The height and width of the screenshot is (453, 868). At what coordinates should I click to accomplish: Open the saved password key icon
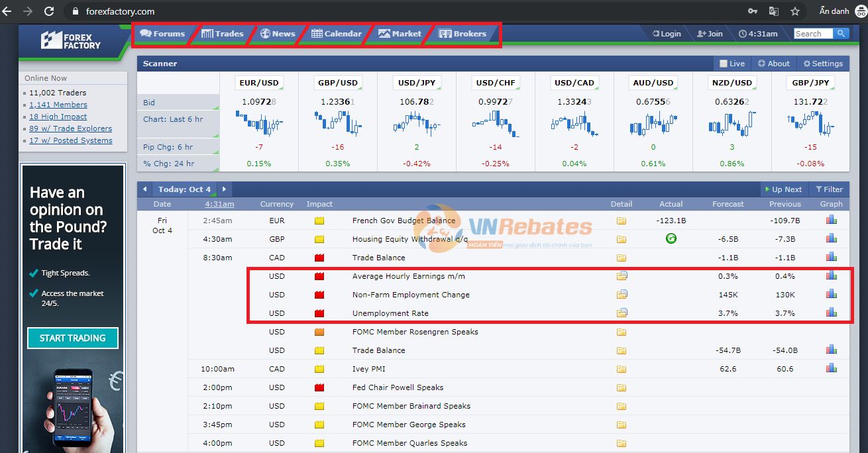pyautogui.click(x=753, y=11)
